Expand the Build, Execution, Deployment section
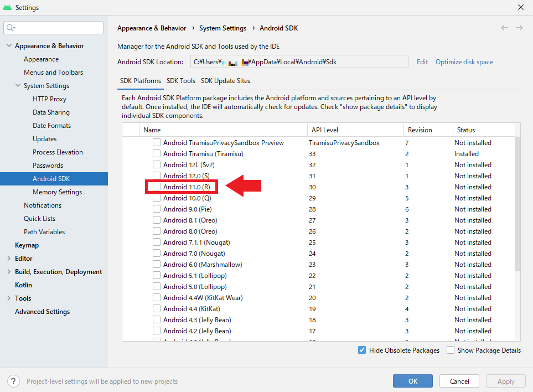 coord(8,271)
